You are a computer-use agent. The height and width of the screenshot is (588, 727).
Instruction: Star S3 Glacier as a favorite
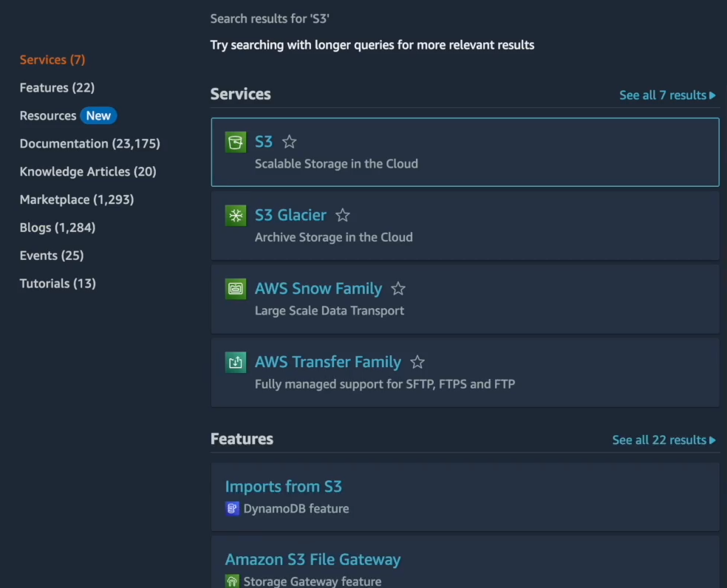pyautogui.click(x=342, y=215)
